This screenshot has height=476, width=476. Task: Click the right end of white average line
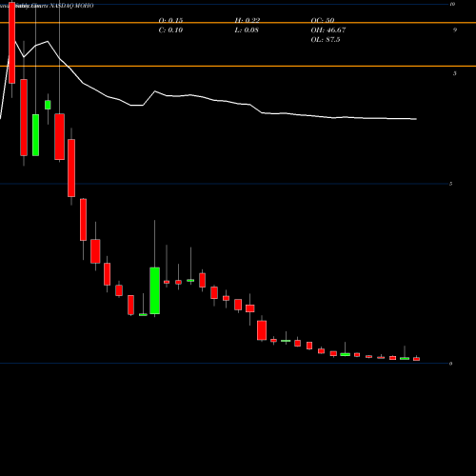coord(416,119)
